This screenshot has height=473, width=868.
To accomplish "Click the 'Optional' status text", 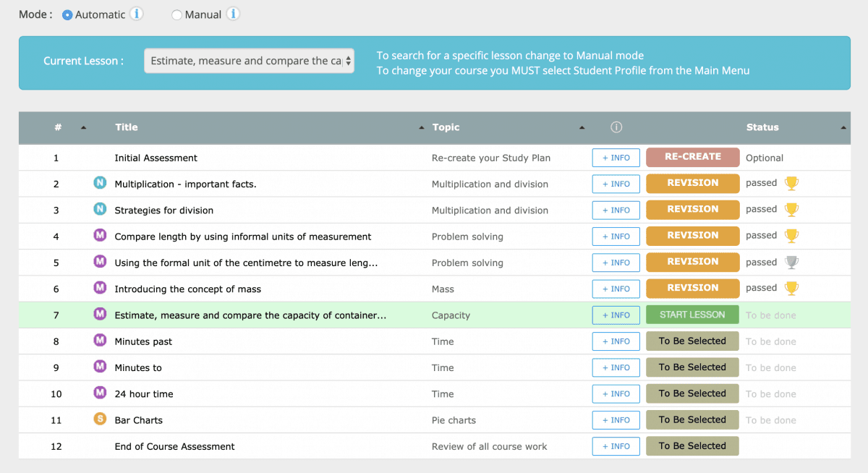I will tap(765, 158).
